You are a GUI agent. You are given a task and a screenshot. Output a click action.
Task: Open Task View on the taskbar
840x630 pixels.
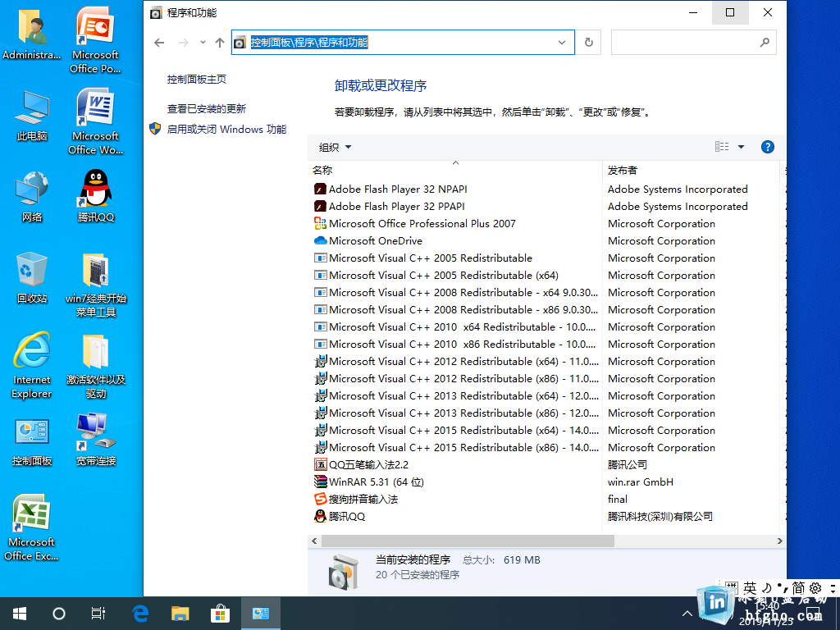[x=98, y=614]
